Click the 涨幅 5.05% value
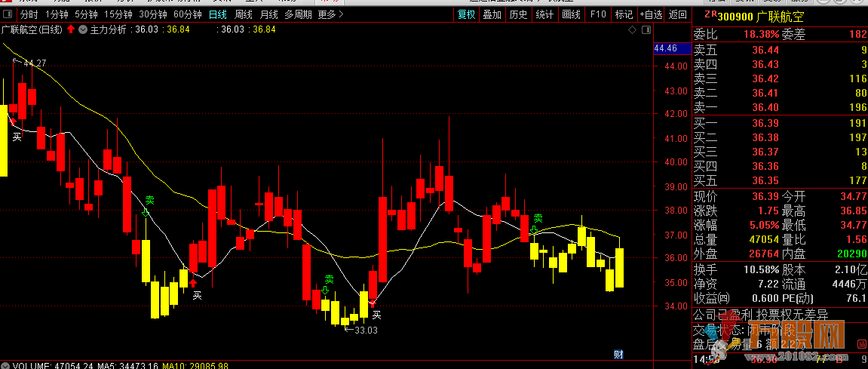 pyautogui.click(x=763, y=225)
